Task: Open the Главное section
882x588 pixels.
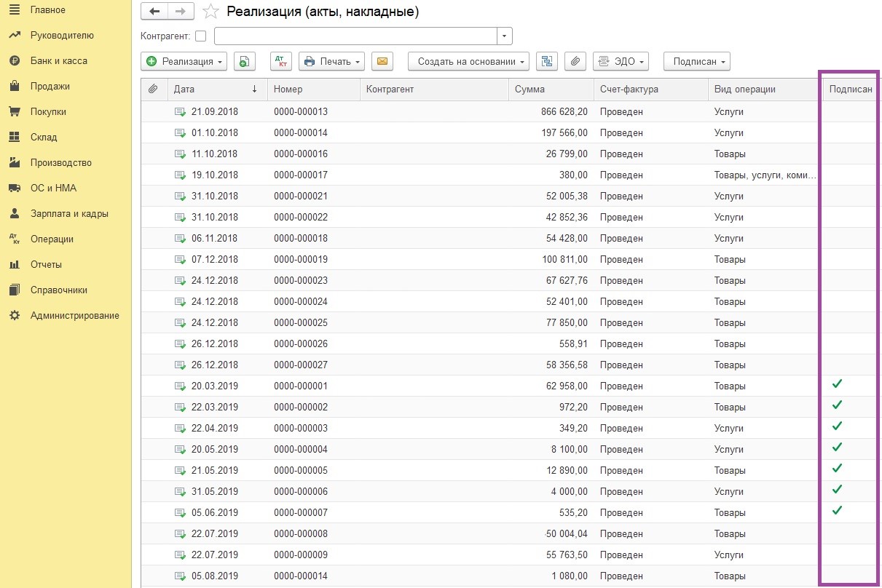Action: point(48,10)
